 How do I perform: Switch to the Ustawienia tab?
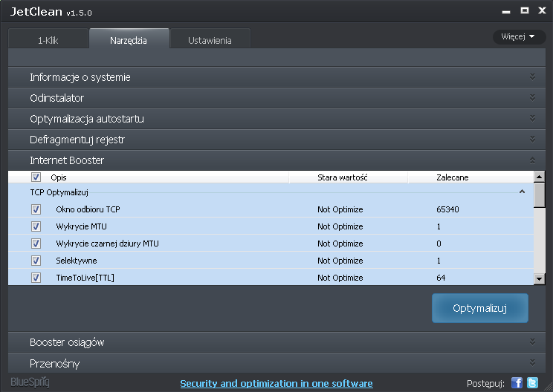point(210,40)
